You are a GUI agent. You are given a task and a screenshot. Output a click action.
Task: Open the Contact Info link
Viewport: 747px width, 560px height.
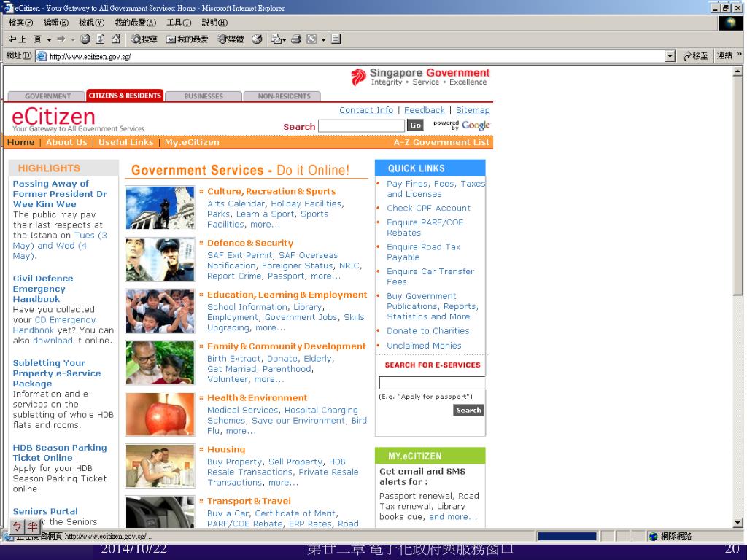pyautogui.click(x=366, y=111)
